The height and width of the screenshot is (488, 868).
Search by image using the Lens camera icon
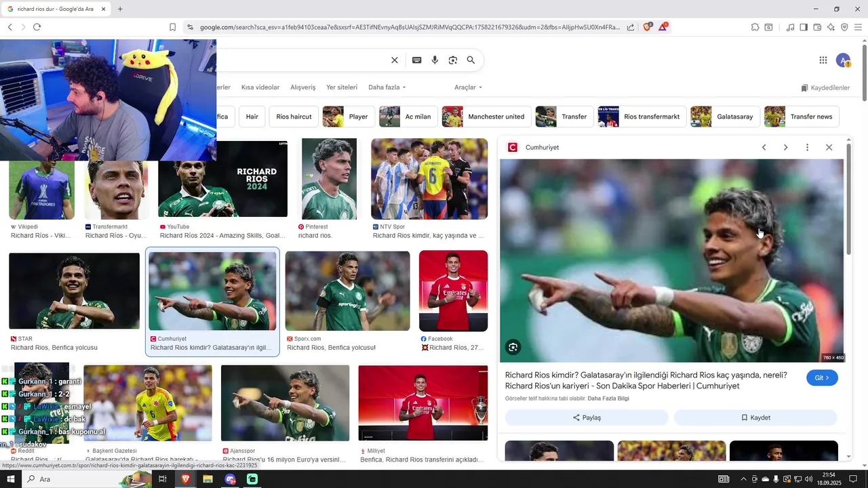click(453, 60)
